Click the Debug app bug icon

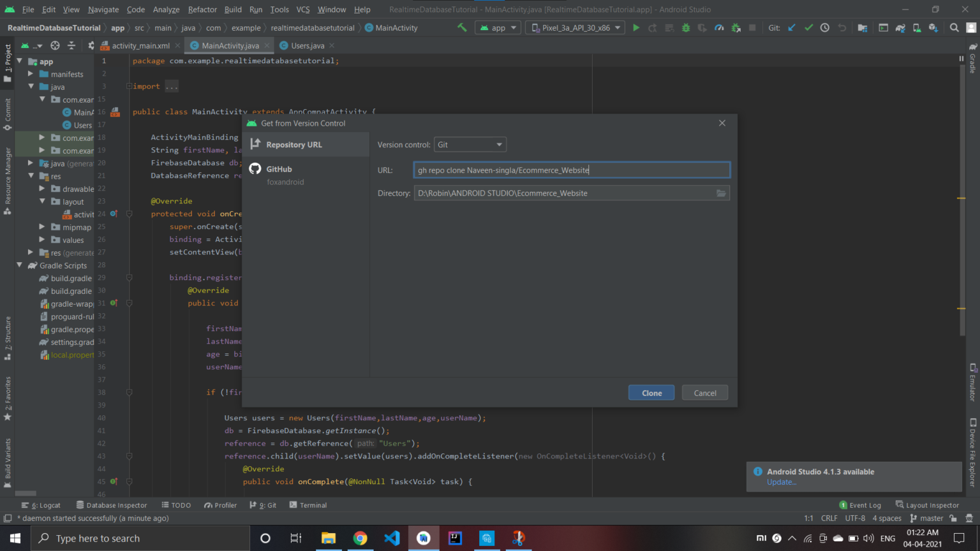point(686,27)
